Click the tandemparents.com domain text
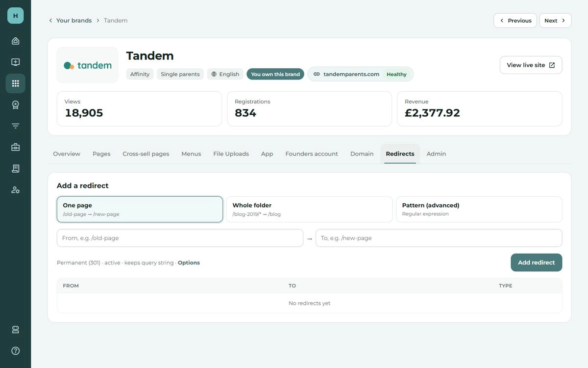This screenshot has height=368, width=588. [x=351, y=74]
